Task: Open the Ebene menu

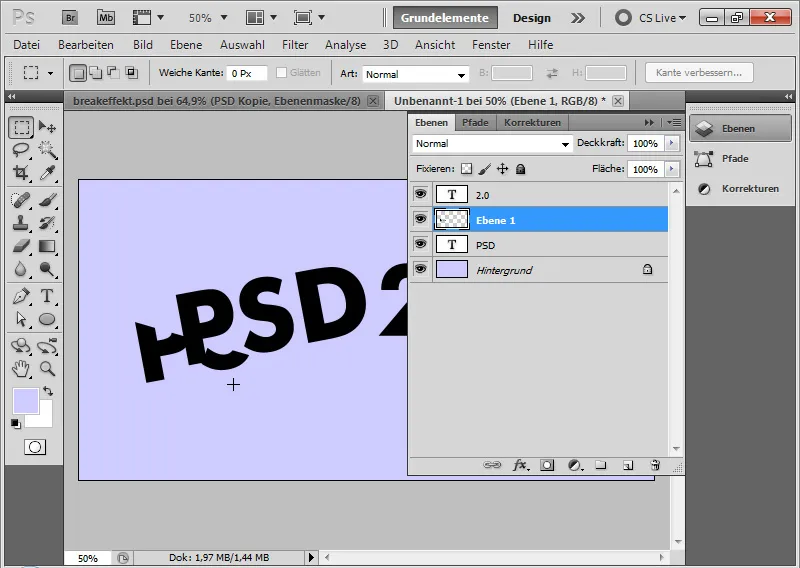Action: tap(186, 45)
